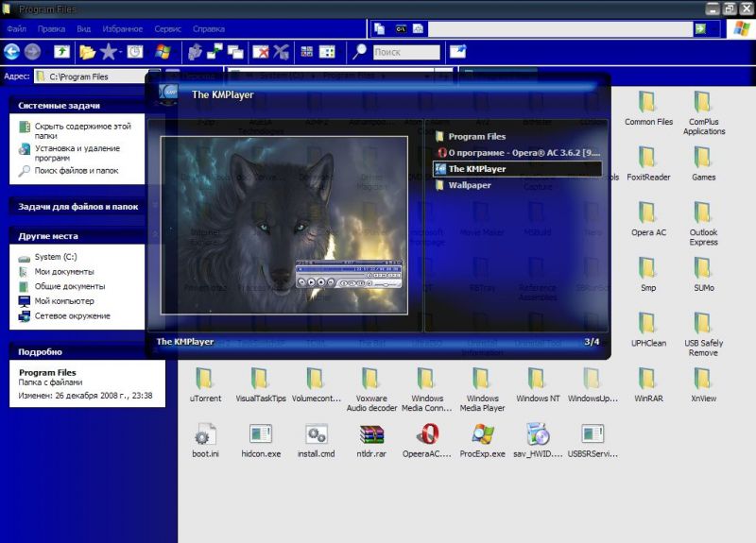This screenshot has width=756, height=543.
Task: Select the ProcExp.exe file icon
Action: click(x=482, y=435)
